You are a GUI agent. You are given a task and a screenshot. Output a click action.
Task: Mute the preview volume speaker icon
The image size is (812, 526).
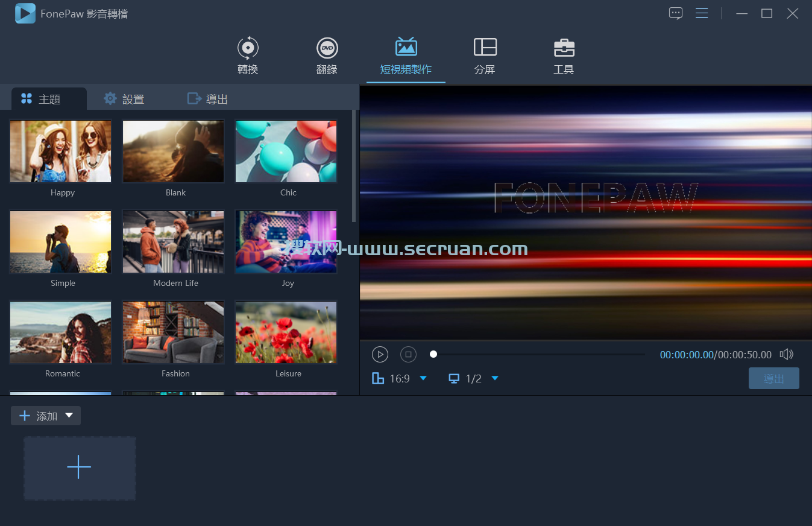787,354
